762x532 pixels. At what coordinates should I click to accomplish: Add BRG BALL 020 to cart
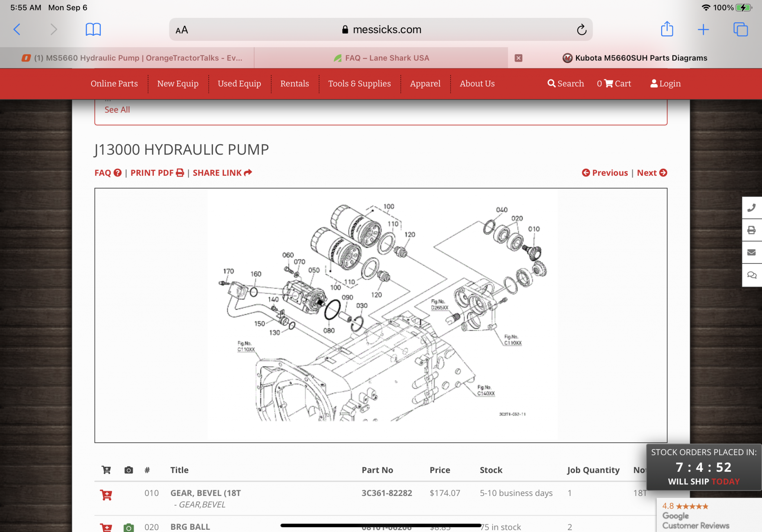coord(106,528)
